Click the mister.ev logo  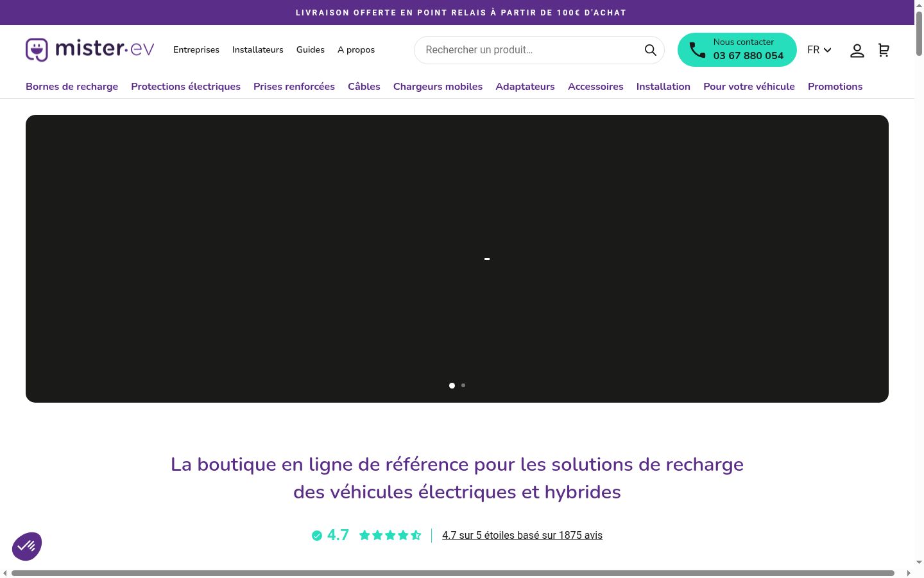[90, 49]
